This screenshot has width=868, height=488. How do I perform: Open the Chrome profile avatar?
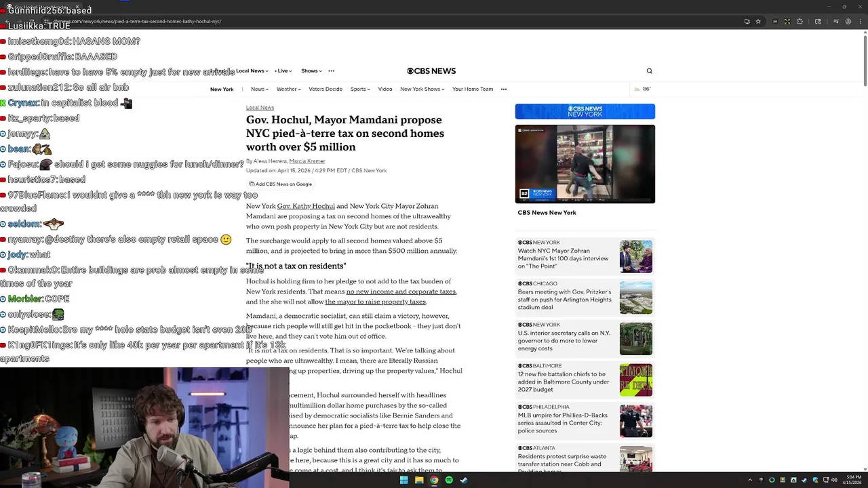[848, 21]
